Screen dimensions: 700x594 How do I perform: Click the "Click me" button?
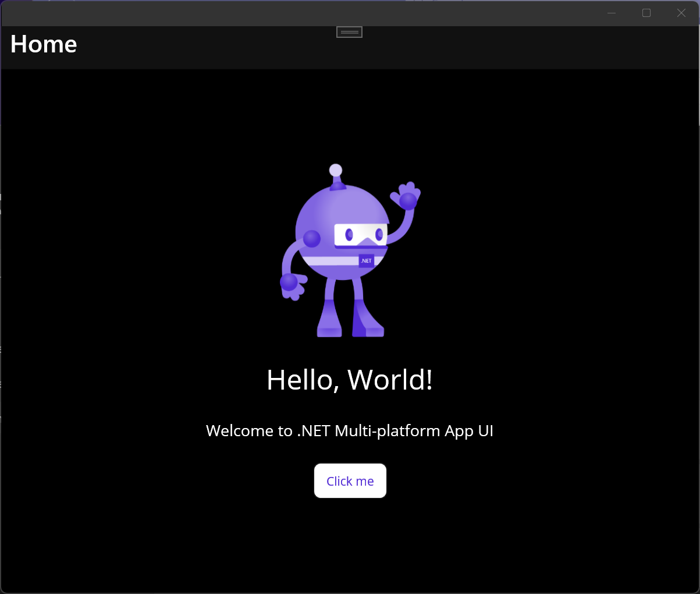pyautogui.click(x=350, y=481)
